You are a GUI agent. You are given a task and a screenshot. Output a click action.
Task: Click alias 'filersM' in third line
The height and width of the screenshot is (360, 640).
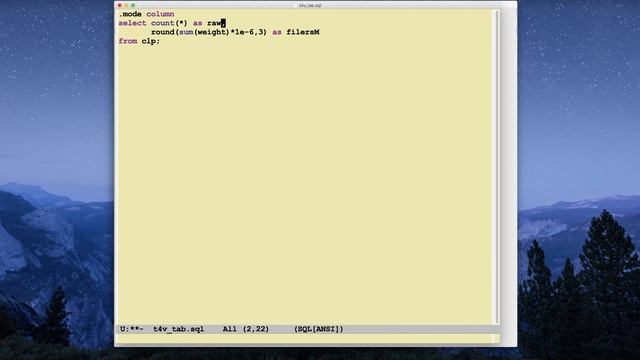pos(303,32)
